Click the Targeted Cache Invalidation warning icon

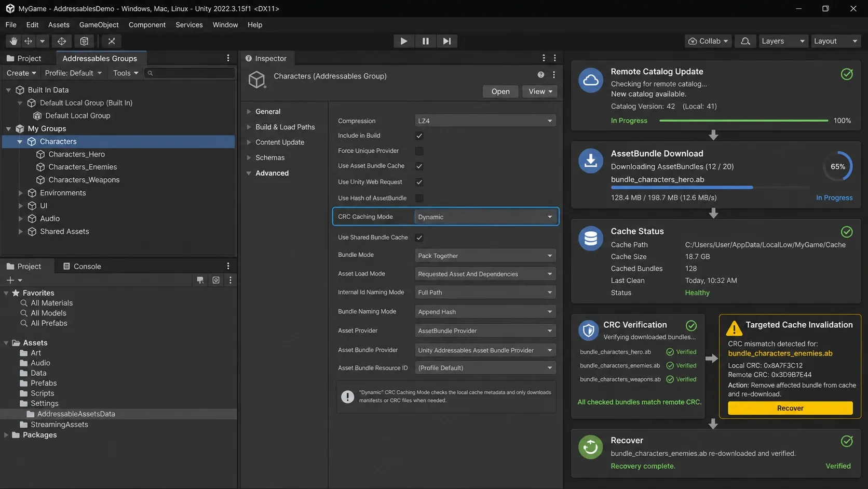(734, 328)
